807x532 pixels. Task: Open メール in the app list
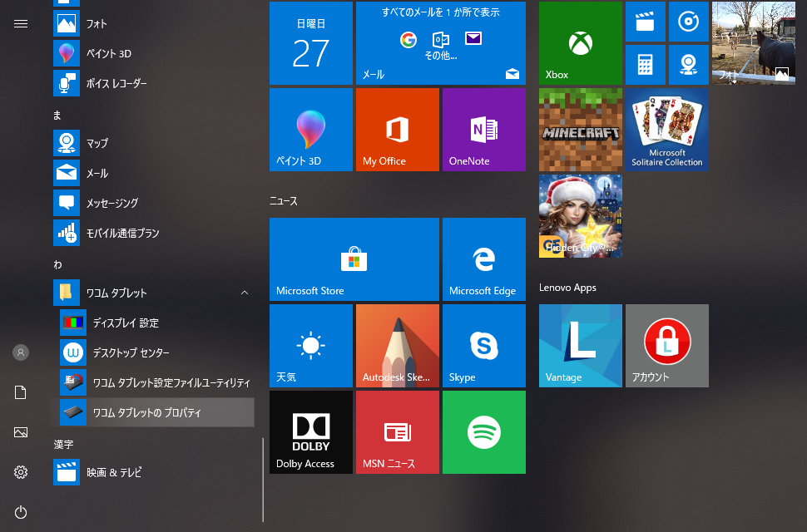pos(153,173)
